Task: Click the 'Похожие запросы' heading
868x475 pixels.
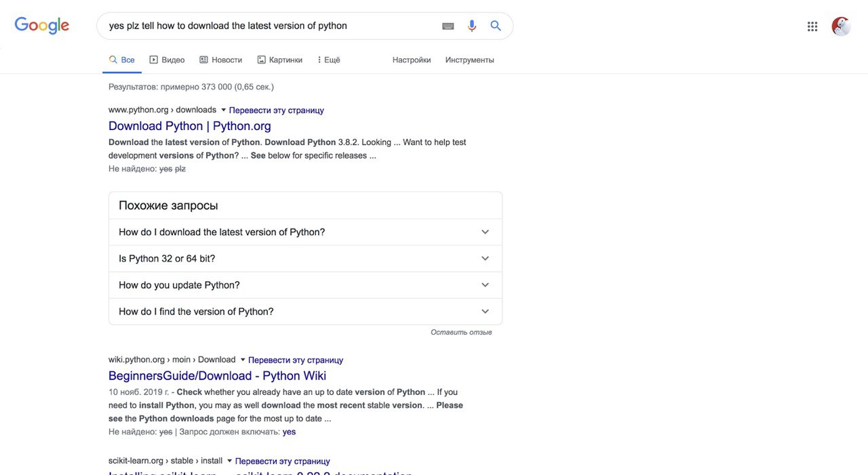Action: click(168, 205)
